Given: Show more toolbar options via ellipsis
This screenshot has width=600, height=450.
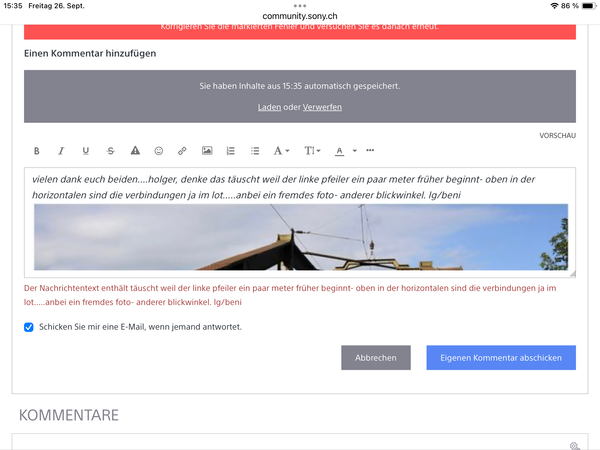Looking at the screenshot, I should coord(370,151).
